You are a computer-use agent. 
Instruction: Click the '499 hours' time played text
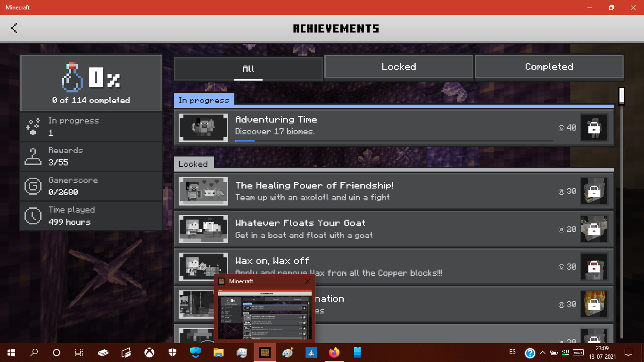tap(69, 222)
